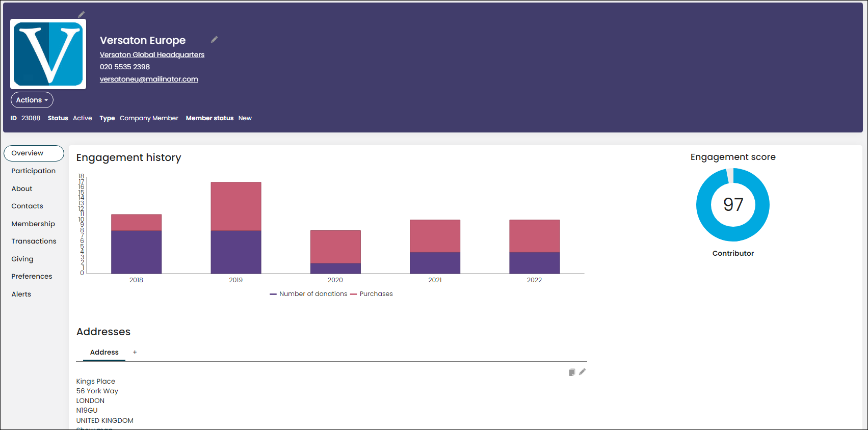Open the About section

point(22,189)
